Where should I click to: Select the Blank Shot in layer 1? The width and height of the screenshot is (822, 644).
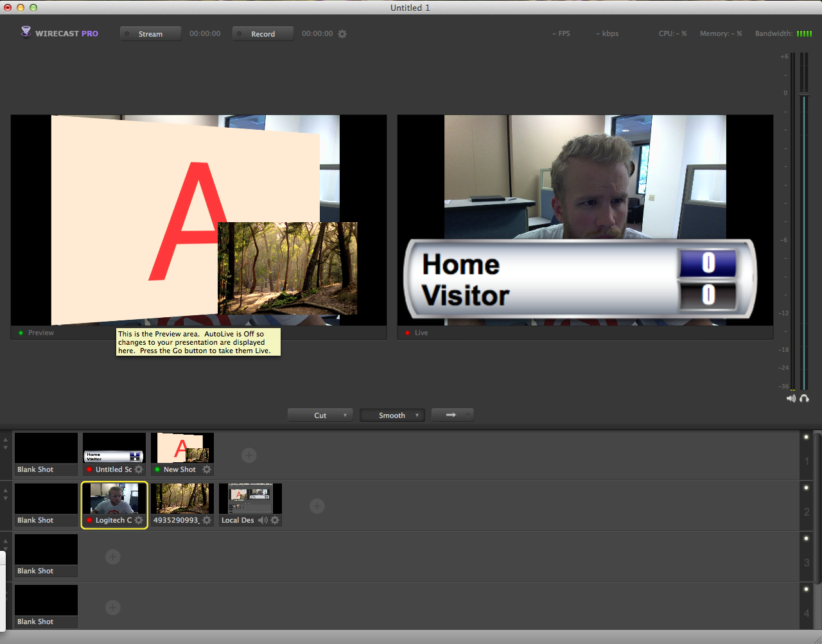[46, 448]
